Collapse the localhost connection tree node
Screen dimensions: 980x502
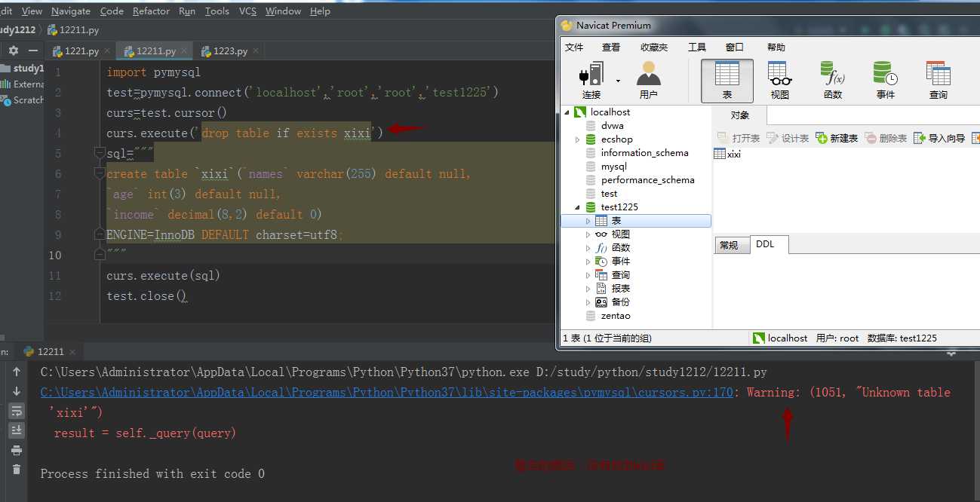(567, 112)
